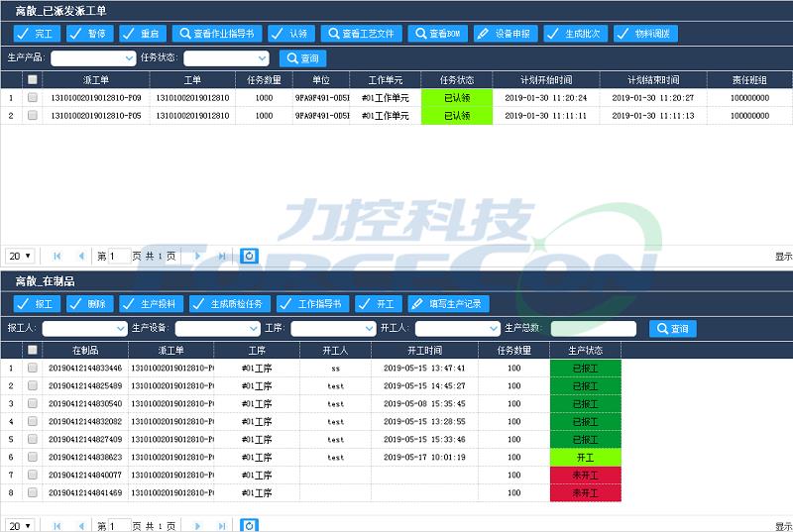
Task: Click the 填写生产记录 pencil button
Action: 448,303
